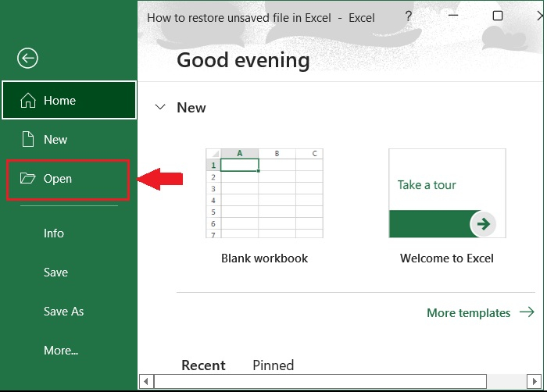Image resolution: width=547 pixels, height=392 pixels.
Task: Click the horizontal scrollbar right arrow
Action: pos(534,382)
